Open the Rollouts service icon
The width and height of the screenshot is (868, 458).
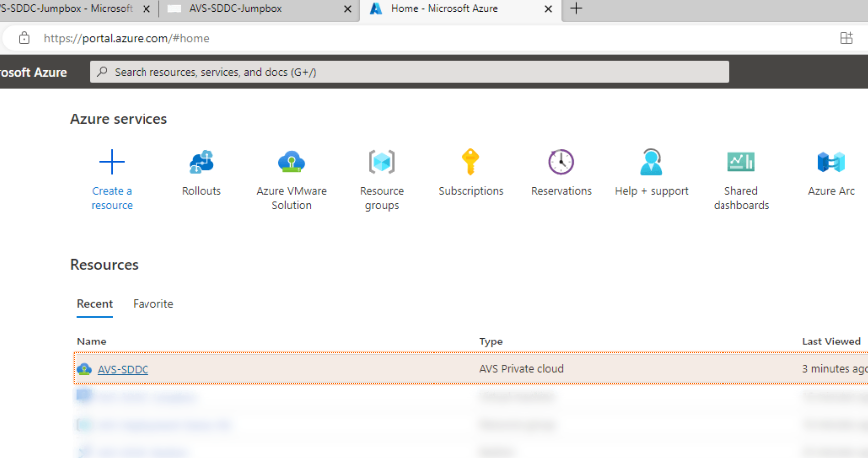201,162
